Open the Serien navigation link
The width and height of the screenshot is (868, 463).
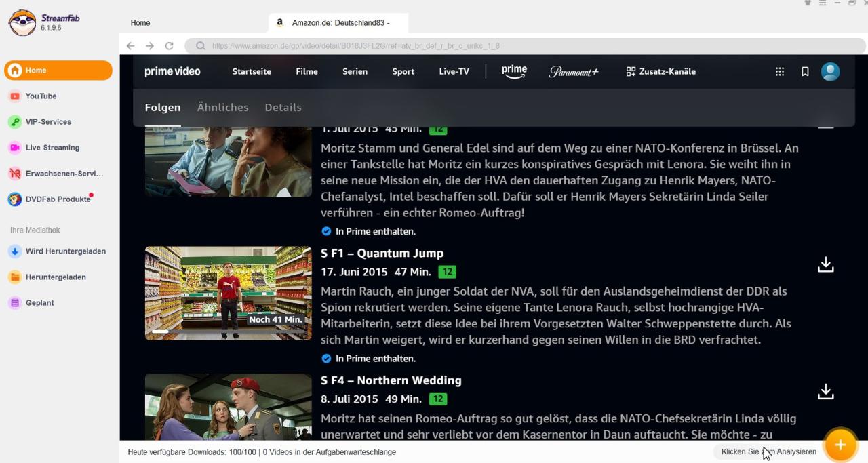[x=355, y=72]
